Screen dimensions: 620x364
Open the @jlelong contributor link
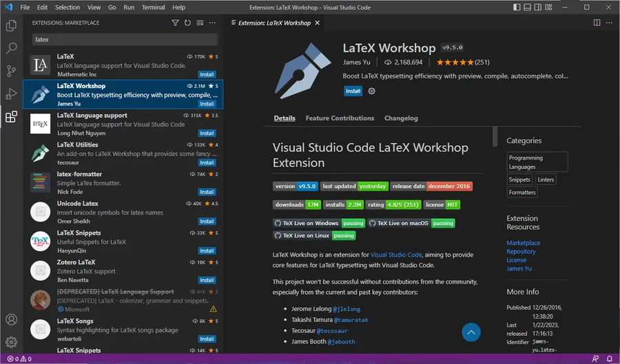click(x=347, y=309)
